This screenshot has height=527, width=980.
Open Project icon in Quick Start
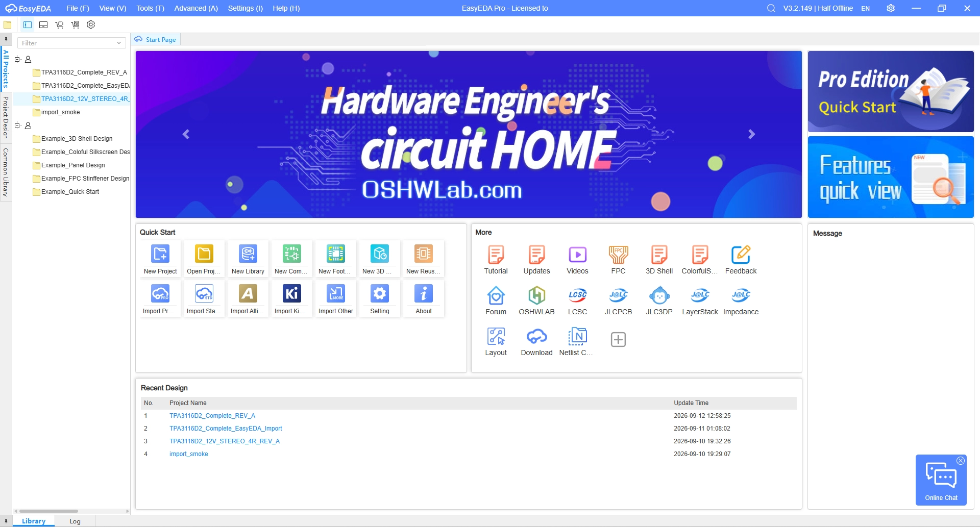point(204,254)
